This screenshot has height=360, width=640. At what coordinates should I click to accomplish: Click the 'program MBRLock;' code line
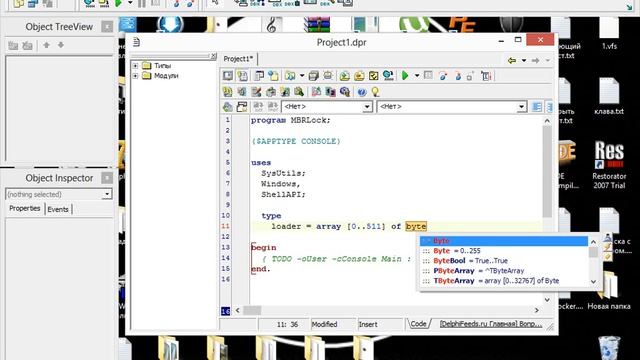(x=291, y=120)
